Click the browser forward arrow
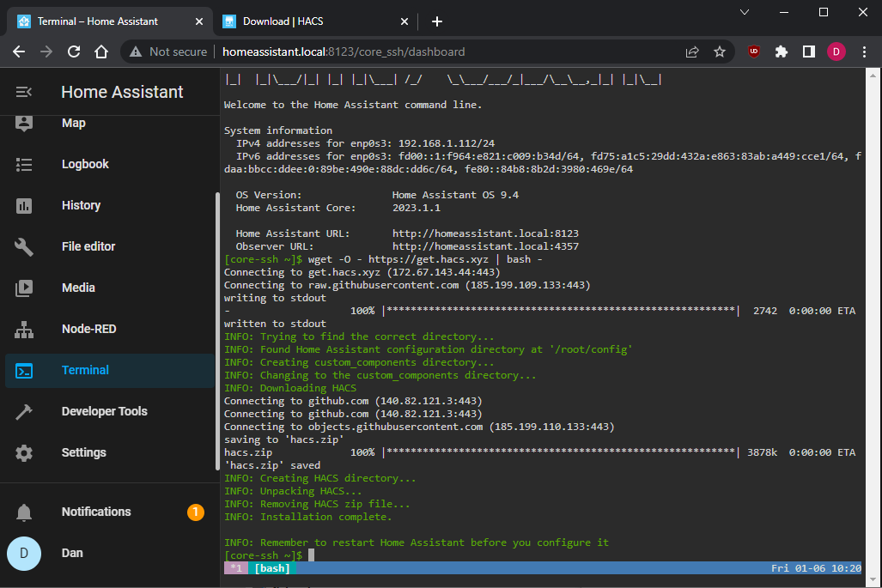Viewport: 882px width, 588px height. [46, 52]
